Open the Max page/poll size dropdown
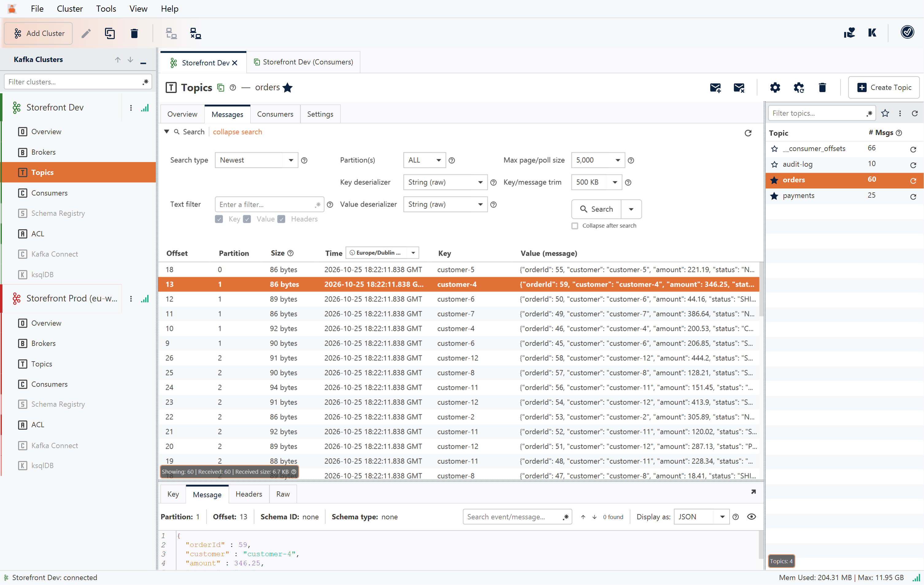The width and height of the screenshot is (924, 585). 598,160
